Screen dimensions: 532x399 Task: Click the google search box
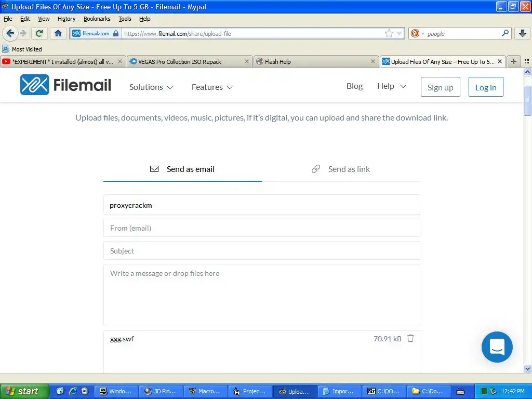click(463, 33)
